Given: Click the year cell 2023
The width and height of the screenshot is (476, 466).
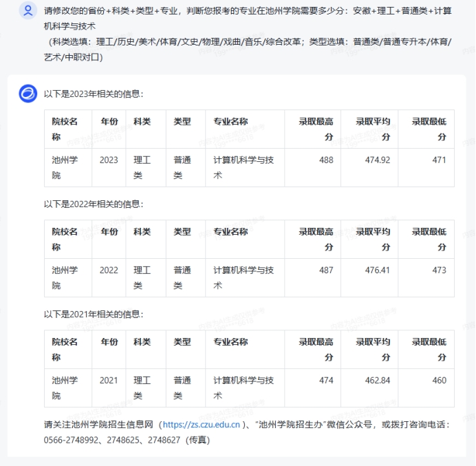Looking at the screenshot, I should click(109, 160).
